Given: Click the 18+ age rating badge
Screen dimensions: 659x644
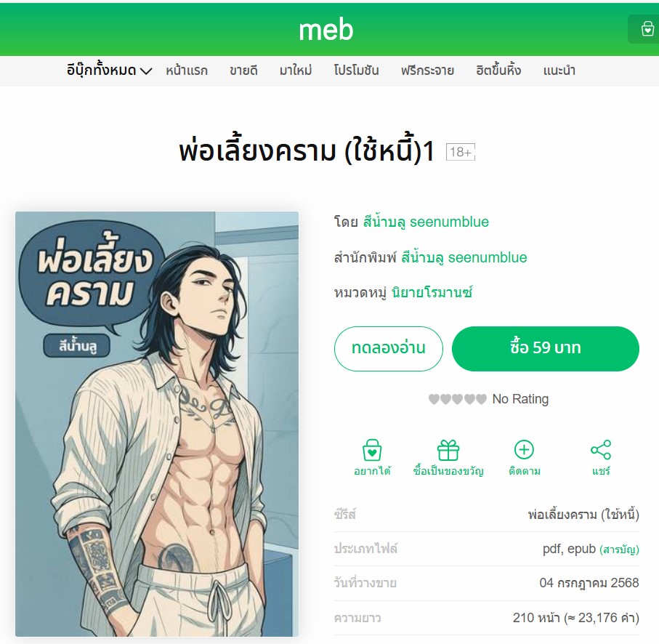Looking at the screenshot, I should [x=461, y=152].
